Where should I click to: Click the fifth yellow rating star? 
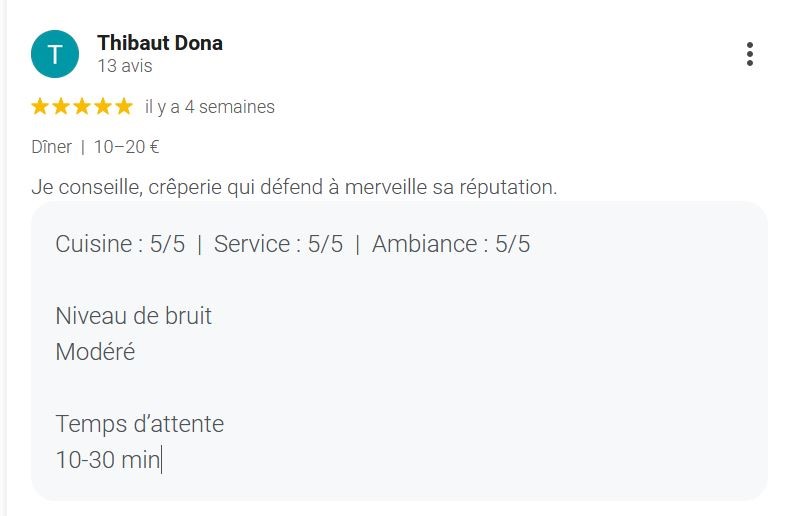(x=124, y=106)
